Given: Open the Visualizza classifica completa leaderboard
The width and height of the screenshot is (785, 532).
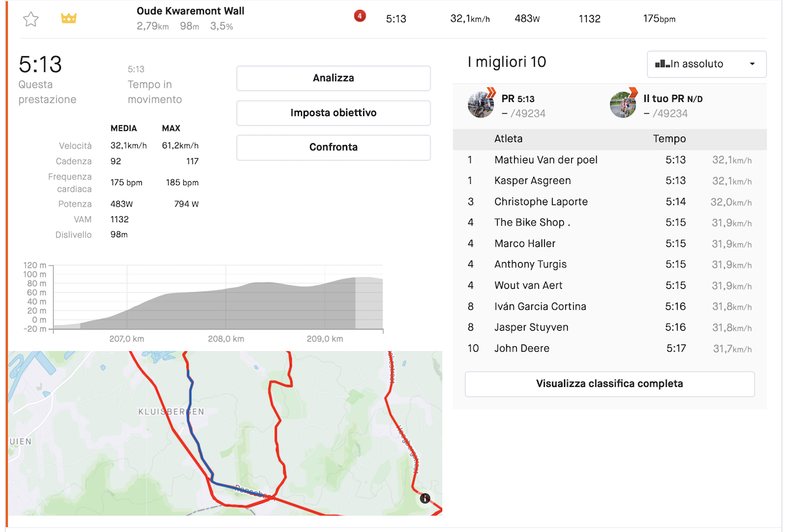Looking at the screenshot, I should pos(609,384).
